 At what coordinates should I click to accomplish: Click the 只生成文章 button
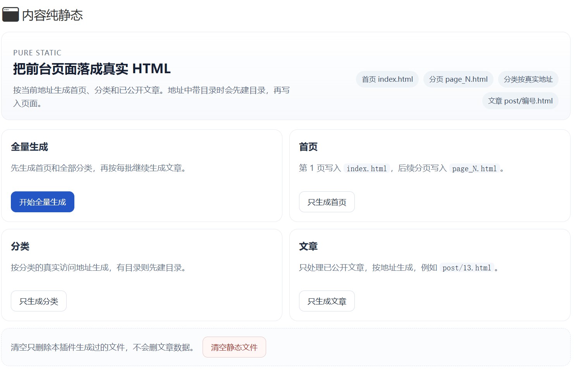[327, 301]
